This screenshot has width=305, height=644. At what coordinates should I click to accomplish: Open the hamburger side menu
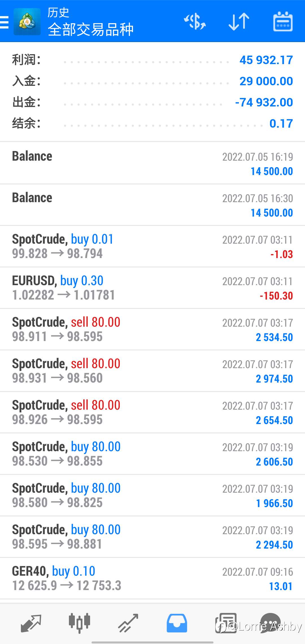click(4, 22)
